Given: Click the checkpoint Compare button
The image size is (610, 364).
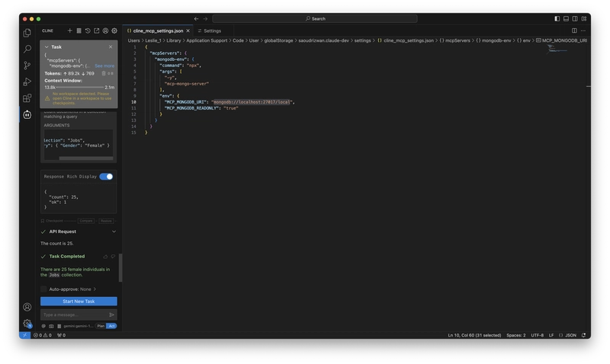Looking at the screenshot, I should point(86,221).
